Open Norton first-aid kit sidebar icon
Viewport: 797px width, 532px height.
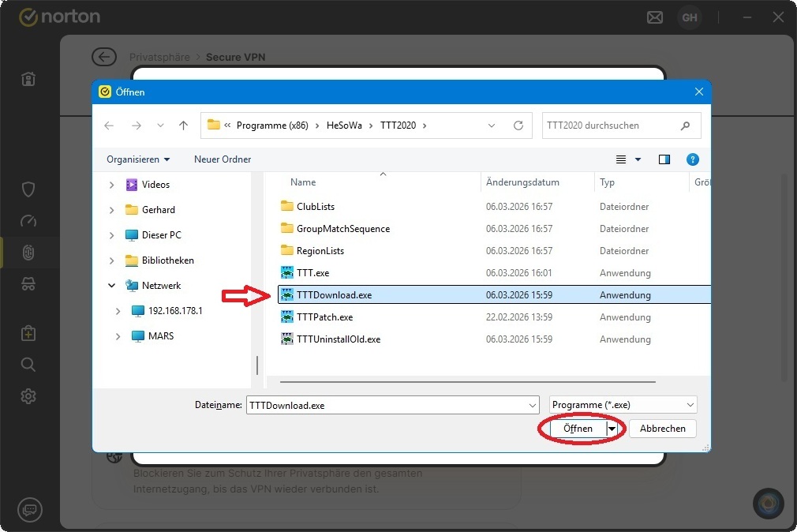pyautogui.click(x=28, y=333)
